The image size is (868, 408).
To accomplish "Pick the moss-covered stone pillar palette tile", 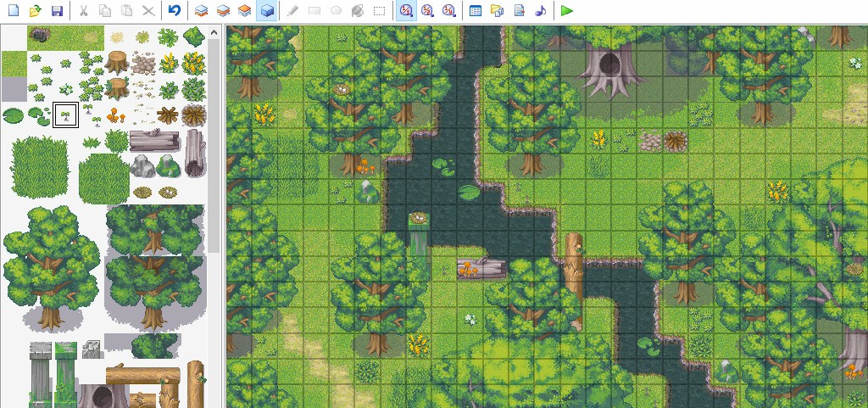I will (x=66, y=373).
